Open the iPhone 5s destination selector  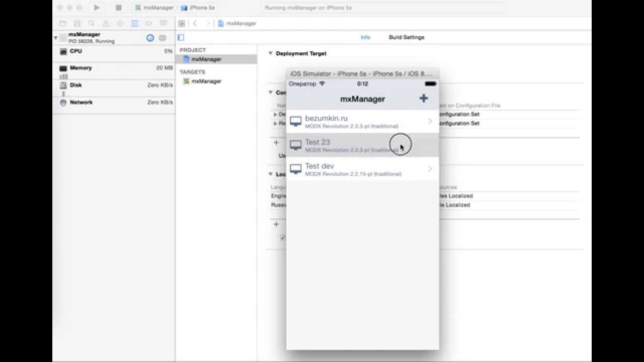coord(198,8)
